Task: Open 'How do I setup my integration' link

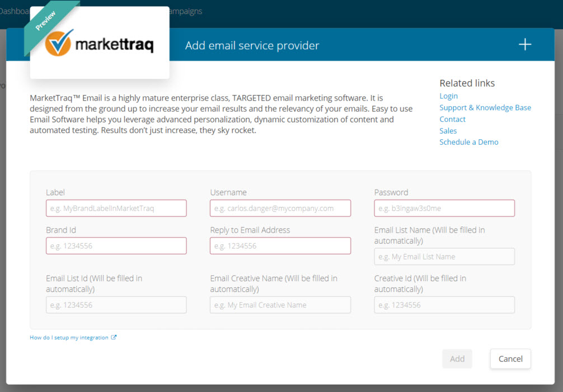Action: (x=69, y=338)
